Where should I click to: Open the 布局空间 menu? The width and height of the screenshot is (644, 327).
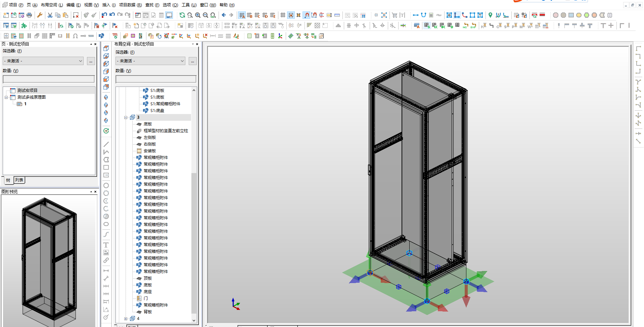pos(52,5)
